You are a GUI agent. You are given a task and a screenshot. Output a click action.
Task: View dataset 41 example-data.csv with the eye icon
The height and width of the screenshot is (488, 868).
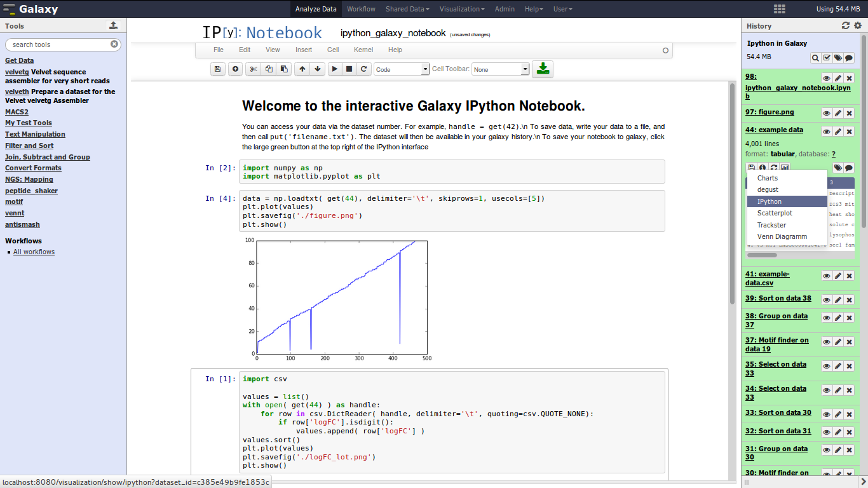(x=827, y=276)
